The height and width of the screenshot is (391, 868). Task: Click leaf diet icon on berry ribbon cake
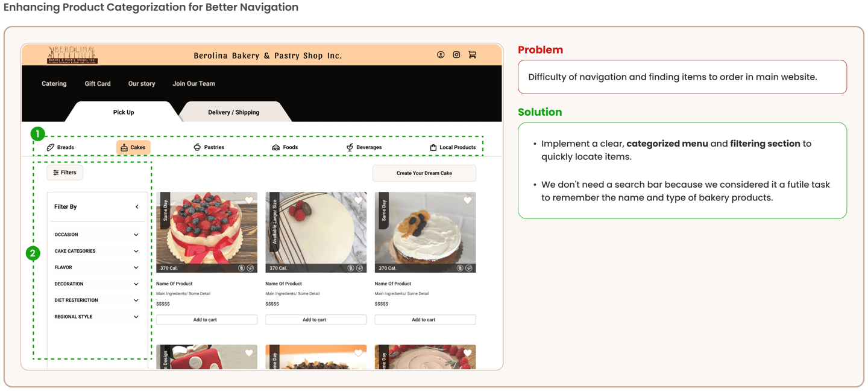tap(250, 268)
